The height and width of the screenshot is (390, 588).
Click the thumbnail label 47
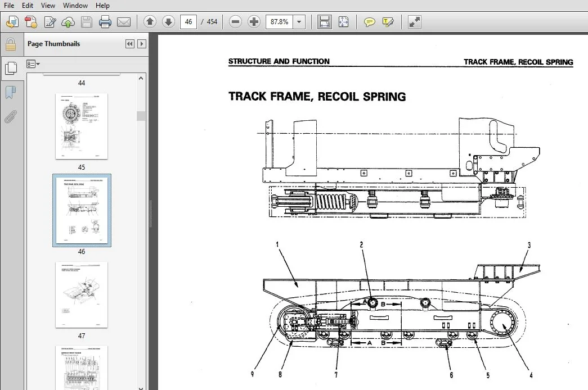(82, 335)
